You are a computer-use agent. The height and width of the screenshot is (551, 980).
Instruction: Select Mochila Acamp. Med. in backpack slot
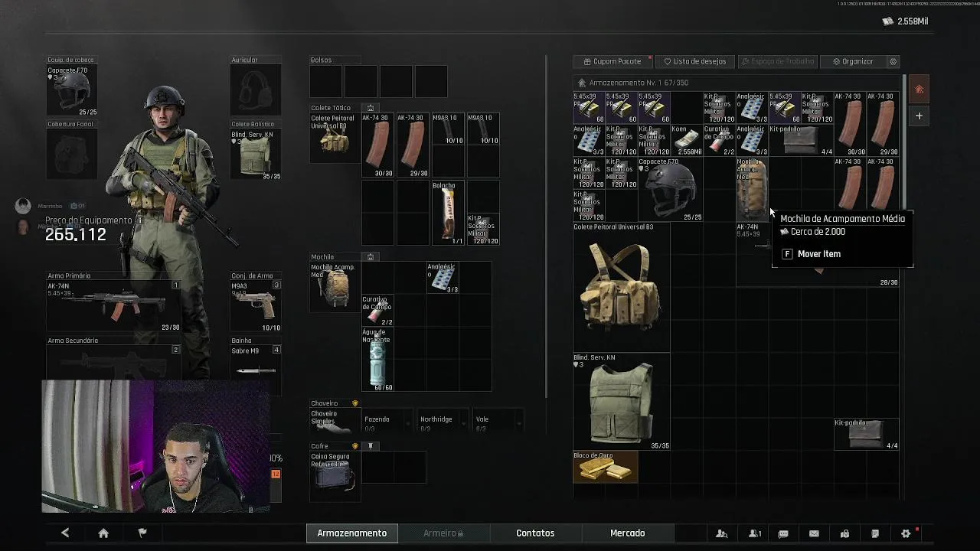click(335, 286)
